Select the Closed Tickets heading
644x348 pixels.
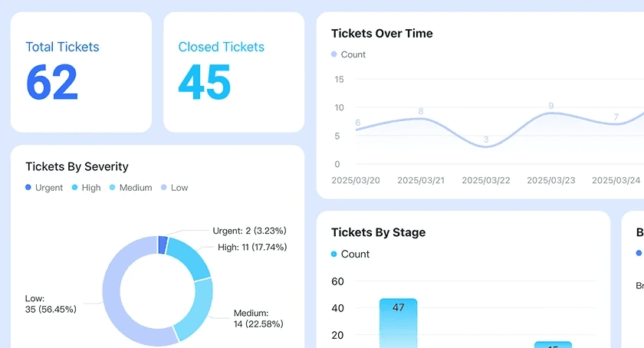222,47
